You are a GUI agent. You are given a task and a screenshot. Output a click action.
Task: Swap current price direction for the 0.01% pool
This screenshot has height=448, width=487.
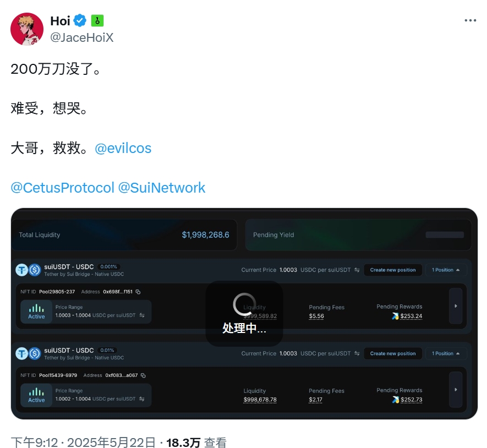point(357,353)
